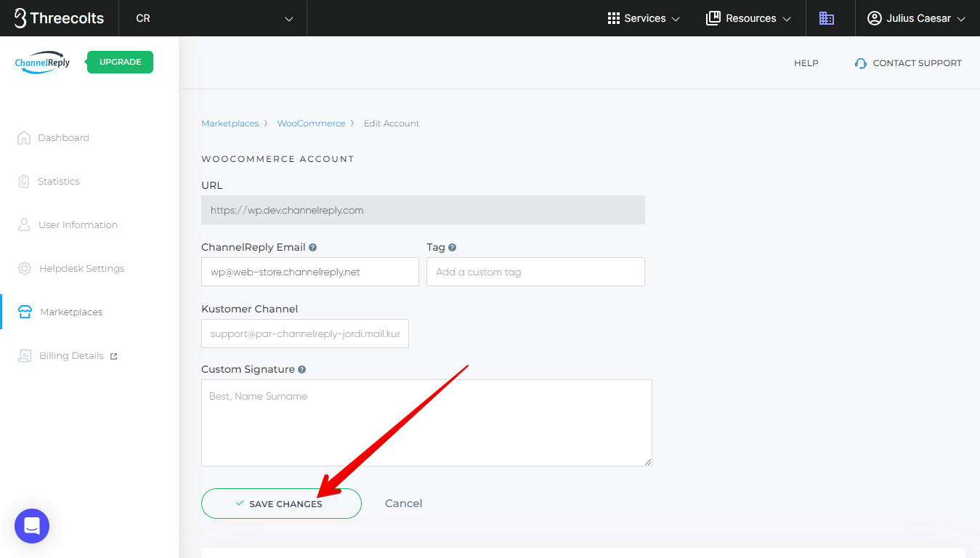Focus the Custom Signature text area
Viewport: 980px width, 558px height.
426,422
